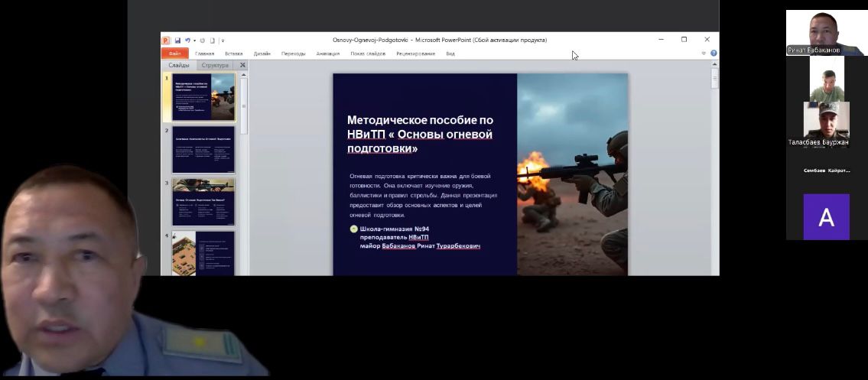Viewport: 868px width, 380px height.
Task: Expand Customize Quick Access Toolbar dropdown
Action: 223,41
